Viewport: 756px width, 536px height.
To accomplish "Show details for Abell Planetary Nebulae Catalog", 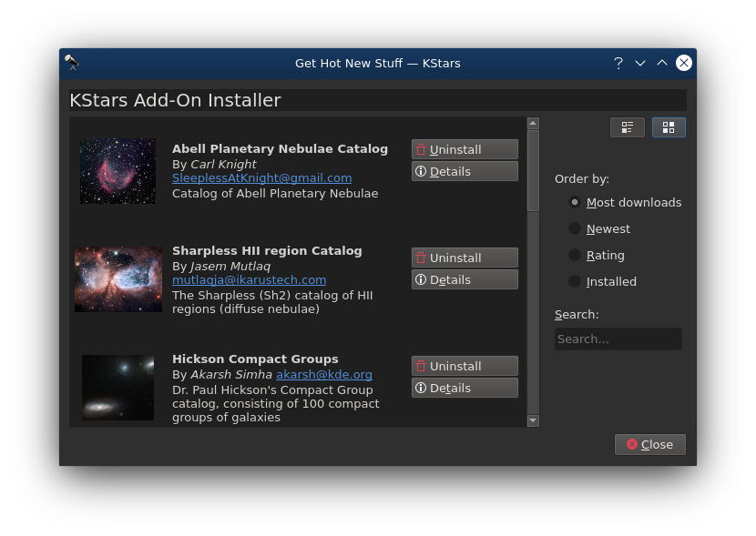I will pos(465,171).
